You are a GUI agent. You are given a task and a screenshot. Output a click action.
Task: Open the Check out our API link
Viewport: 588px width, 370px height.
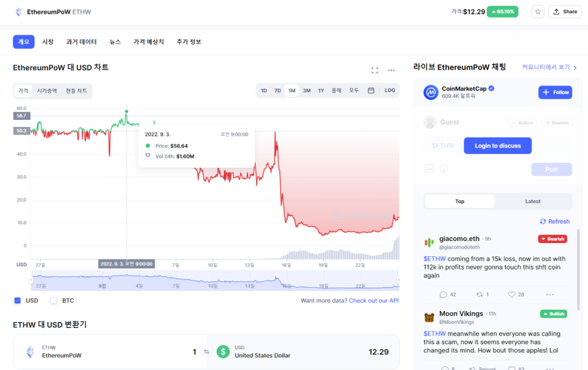[x=374, y=300]
